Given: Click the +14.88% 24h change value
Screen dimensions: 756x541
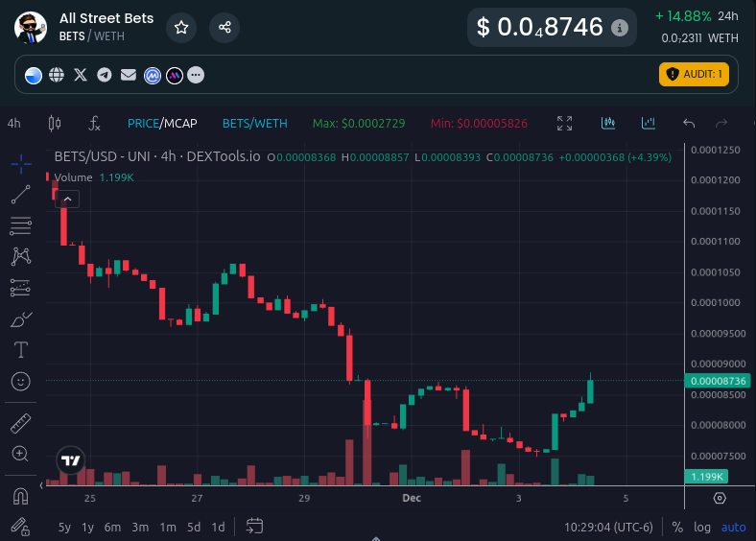Looking at the screenshot, I should tap(683, 16).
